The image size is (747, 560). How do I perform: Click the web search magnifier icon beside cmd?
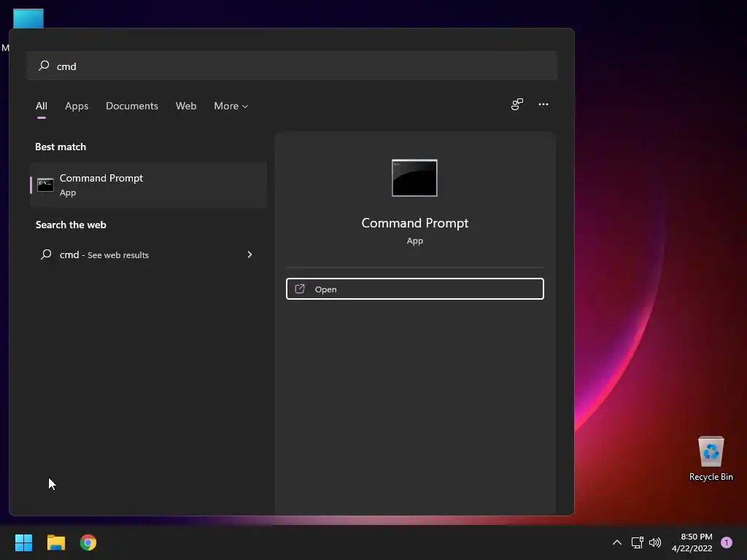coord(46,254)
